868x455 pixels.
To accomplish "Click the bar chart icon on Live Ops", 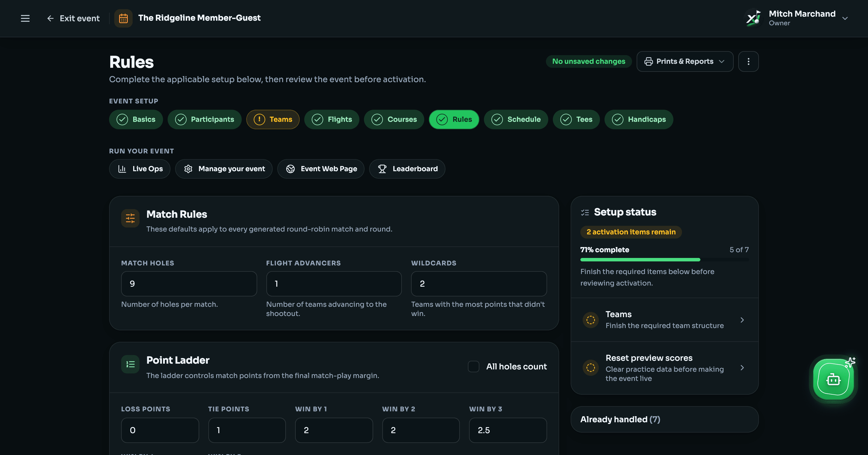I will 122,169.
